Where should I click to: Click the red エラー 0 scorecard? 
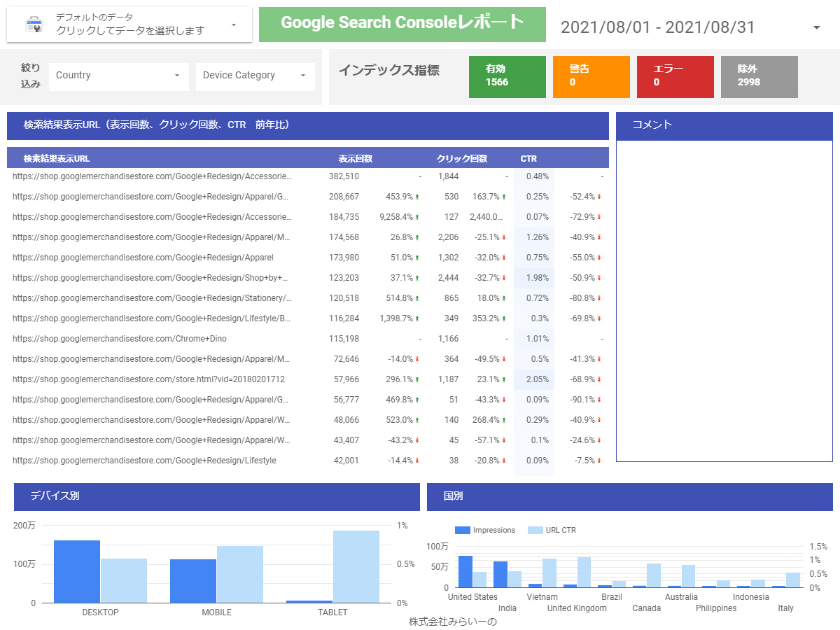click(x=675, y=76)
